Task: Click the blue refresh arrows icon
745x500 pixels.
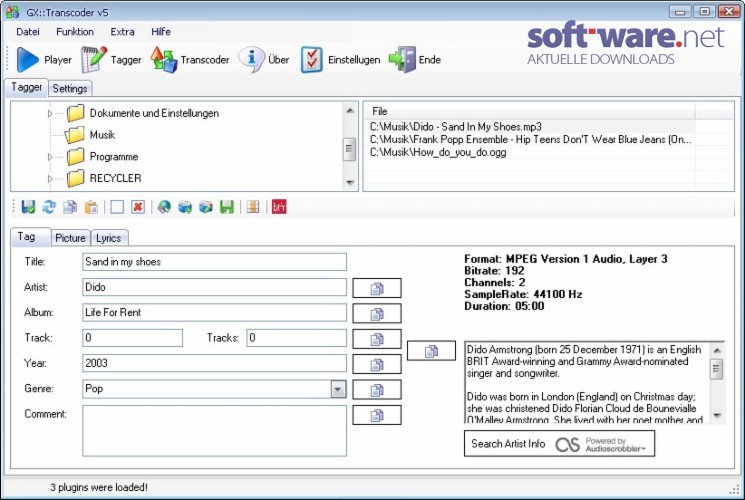Action: pyautogui.click(x=49, y=207)
